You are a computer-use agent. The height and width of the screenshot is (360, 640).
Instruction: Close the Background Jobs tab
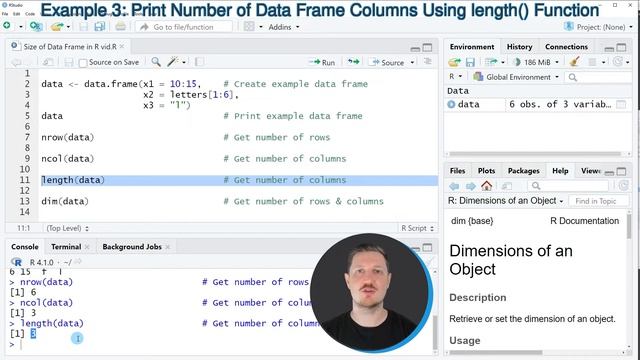pyautogui.click(x=168, y=247)
